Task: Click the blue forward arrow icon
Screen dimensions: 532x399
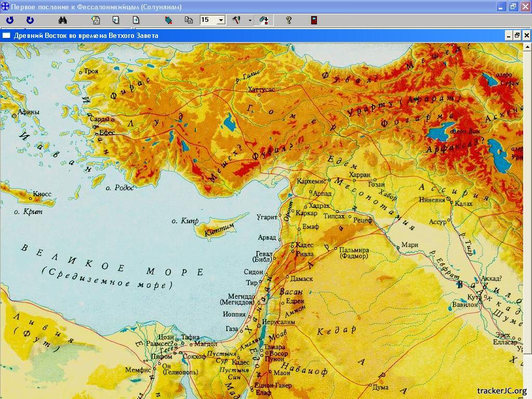Action: (30, 20)
